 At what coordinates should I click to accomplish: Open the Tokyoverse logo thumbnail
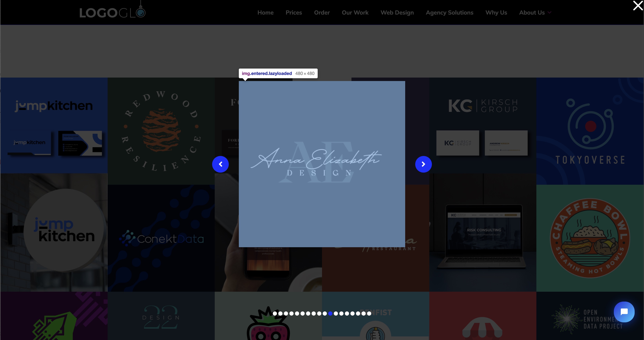pos(590,131)
